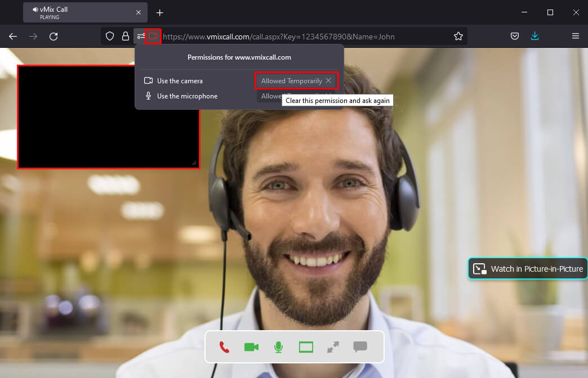
Task: Enter fullscreen with the expand arrows icon
Action: pos(333,347)
